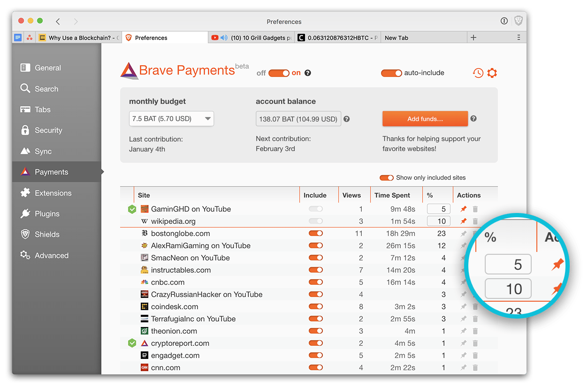
Task: Delete engadget.com using trash icon
Action: [475, 355]
